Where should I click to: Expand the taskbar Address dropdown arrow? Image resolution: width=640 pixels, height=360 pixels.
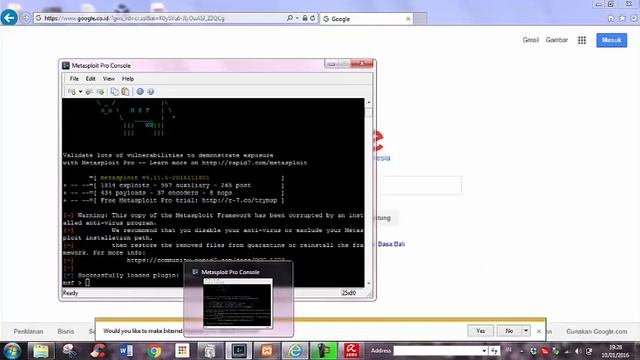(x=484, y=351)
